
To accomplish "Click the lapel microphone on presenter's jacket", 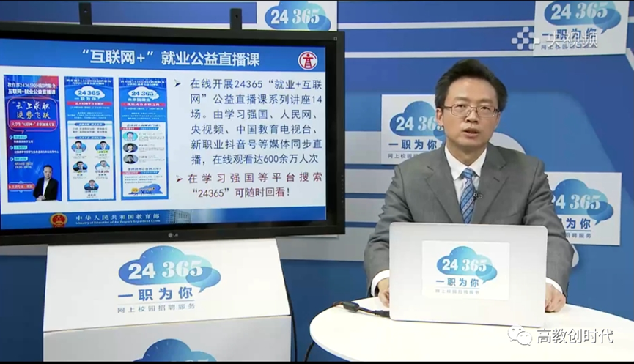I will point(478,195).
